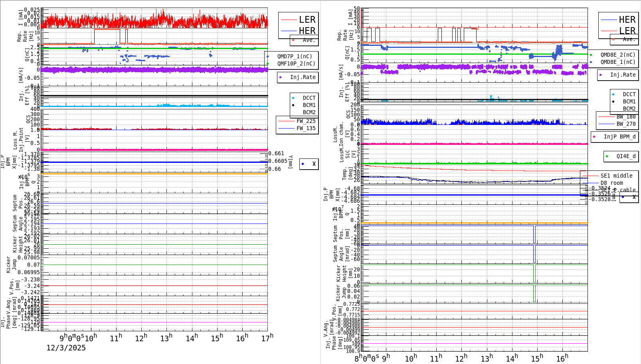Image resolution: width=641 pixels, height=364 pixels.
Task: Select the pink InjP BPM_d marker
Action: [x=595, y=137]
